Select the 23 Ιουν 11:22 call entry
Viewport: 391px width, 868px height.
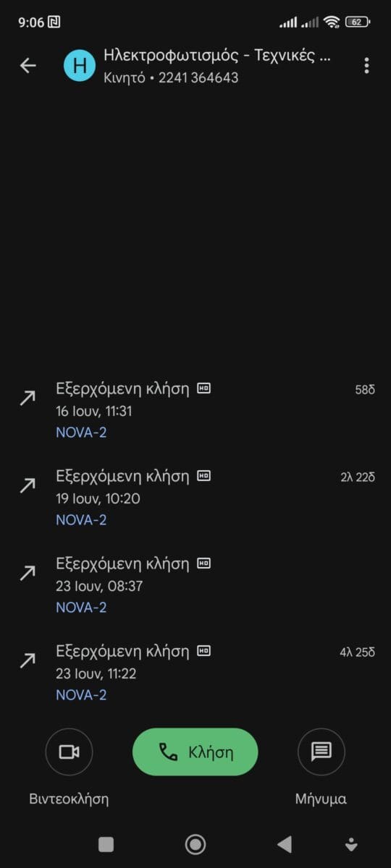(195, 673)
